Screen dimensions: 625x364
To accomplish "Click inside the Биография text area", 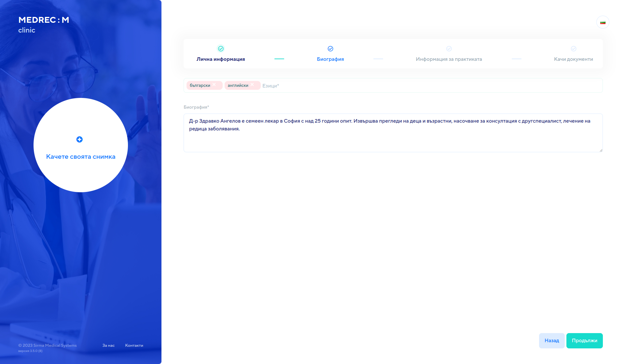I will pos(393,133).
